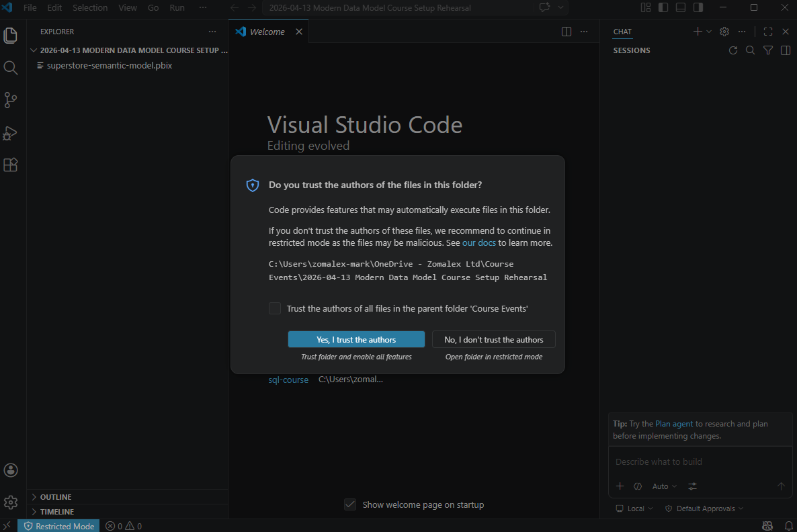
Task: Open the Run and Debug view
Action: [11, 133]
